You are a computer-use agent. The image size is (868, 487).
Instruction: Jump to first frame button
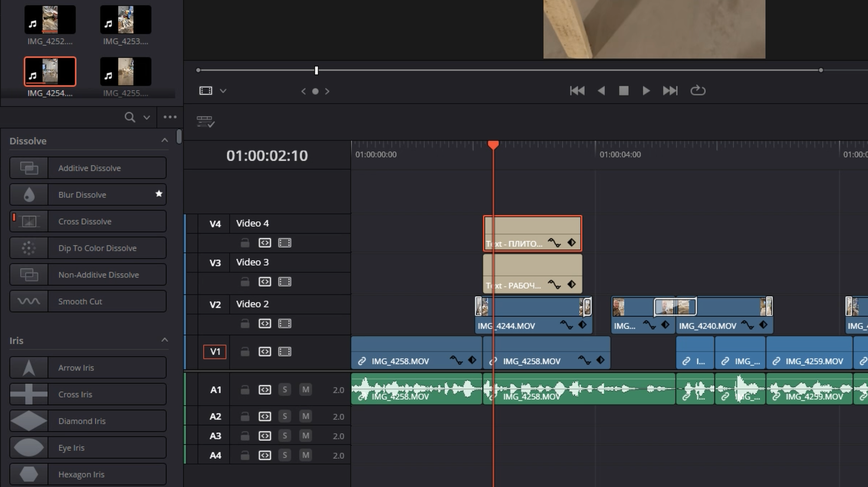coord(577,91)
